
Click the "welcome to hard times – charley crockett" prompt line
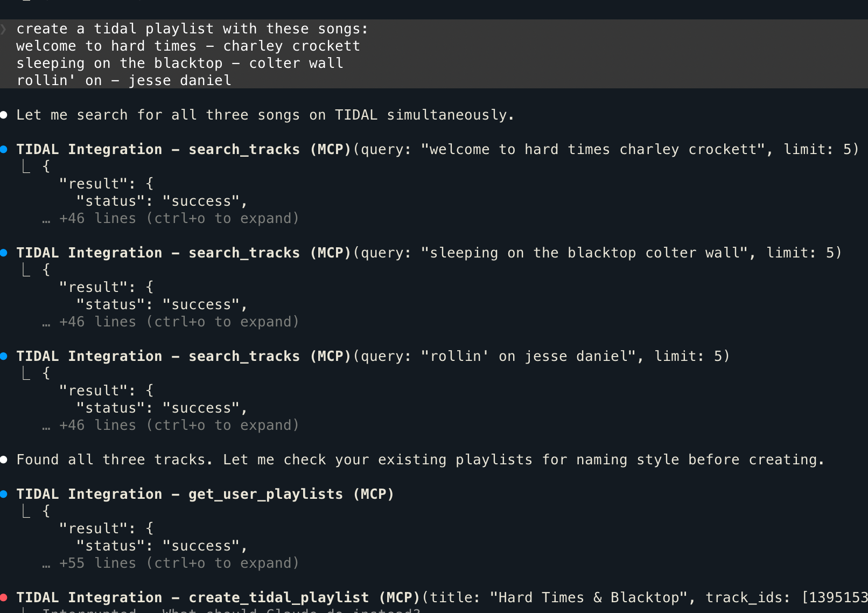tap(188, 46)
